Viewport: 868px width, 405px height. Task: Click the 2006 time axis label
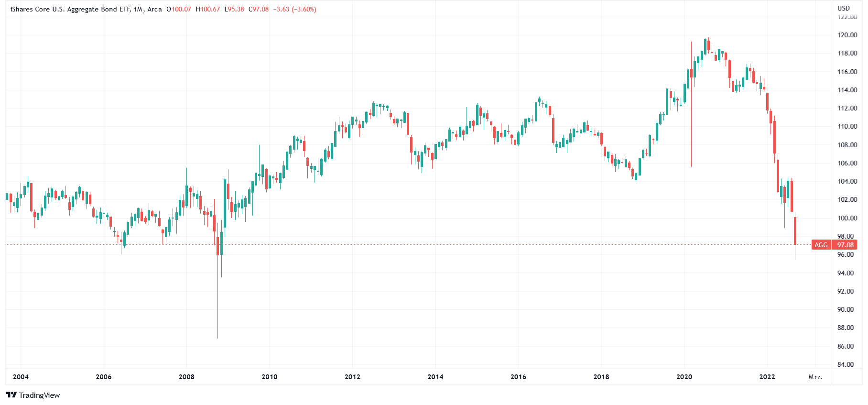(104, 377)
